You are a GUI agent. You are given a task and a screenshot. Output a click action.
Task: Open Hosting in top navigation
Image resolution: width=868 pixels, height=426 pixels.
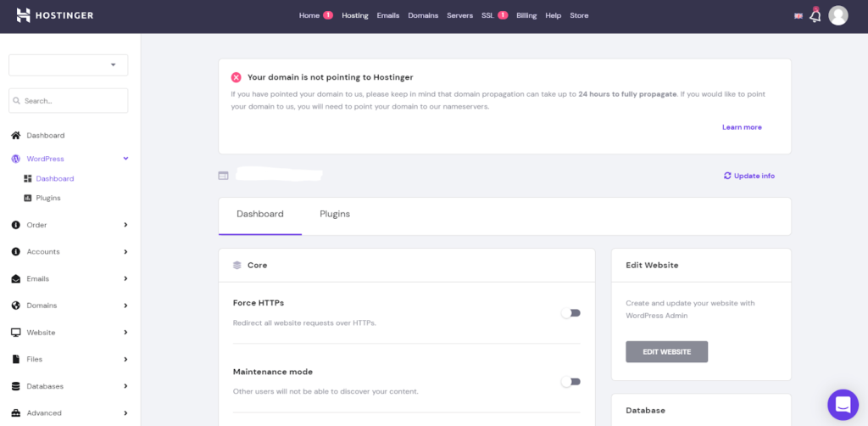pyautogui.click(x=355, y=15)
